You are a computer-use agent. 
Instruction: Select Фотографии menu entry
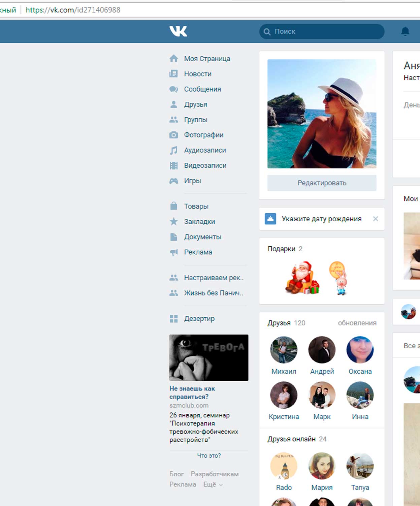tap(204, 135)
